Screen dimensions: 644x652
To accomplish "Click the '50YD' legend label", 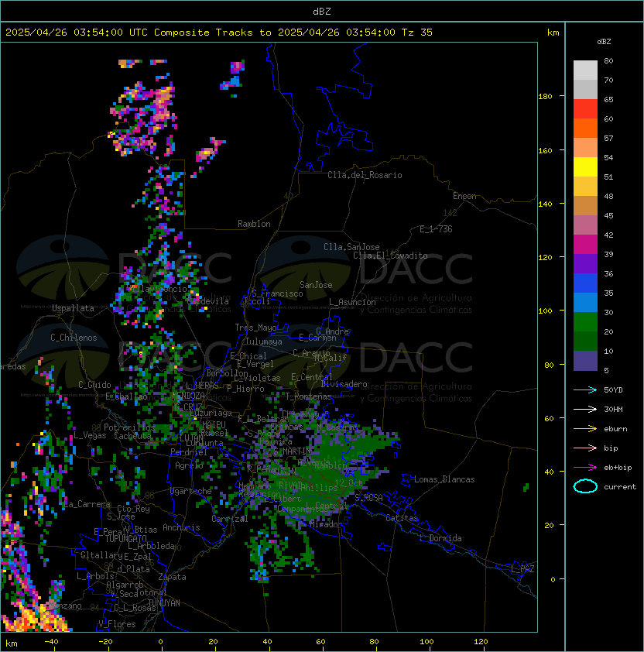I will point(613,390).
